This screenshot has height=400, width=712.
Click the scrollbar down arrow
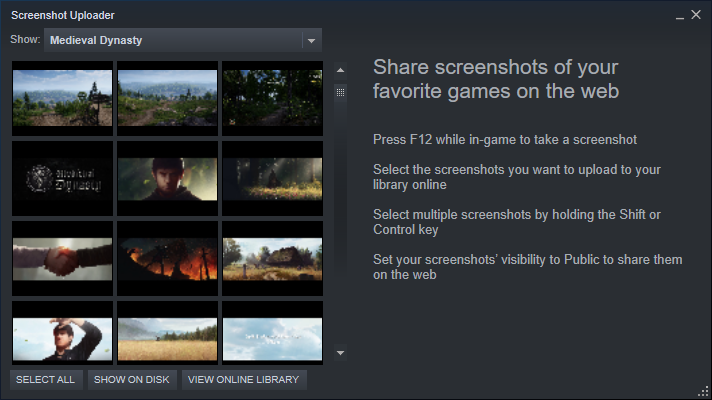click(341, 353)
